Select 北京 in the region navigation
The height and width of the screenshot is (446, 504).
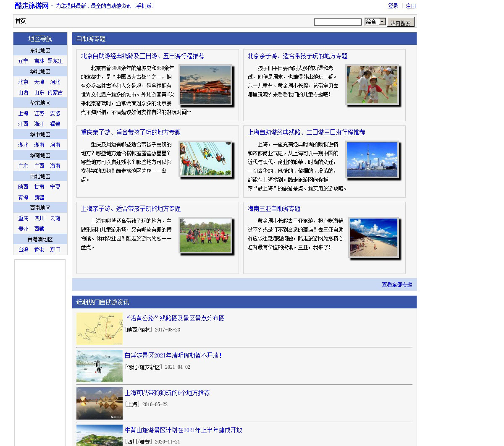(24, 82)
